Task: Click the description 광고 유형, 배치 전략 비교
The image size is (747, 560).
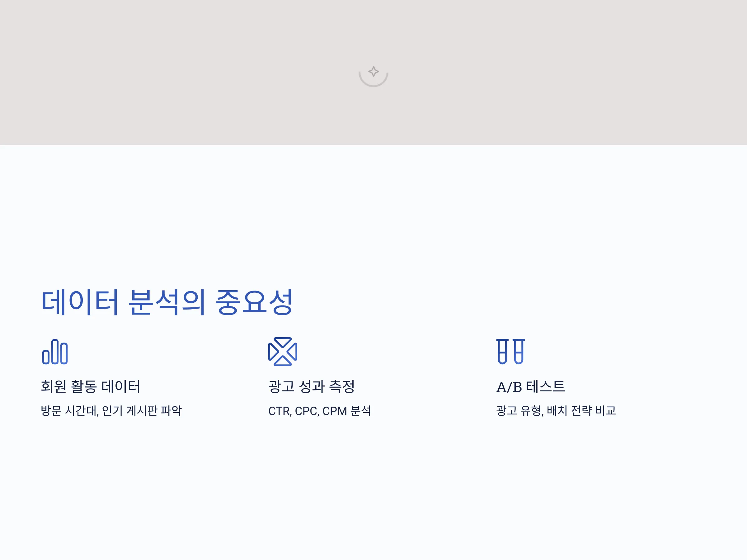Action: click(556, 411)
